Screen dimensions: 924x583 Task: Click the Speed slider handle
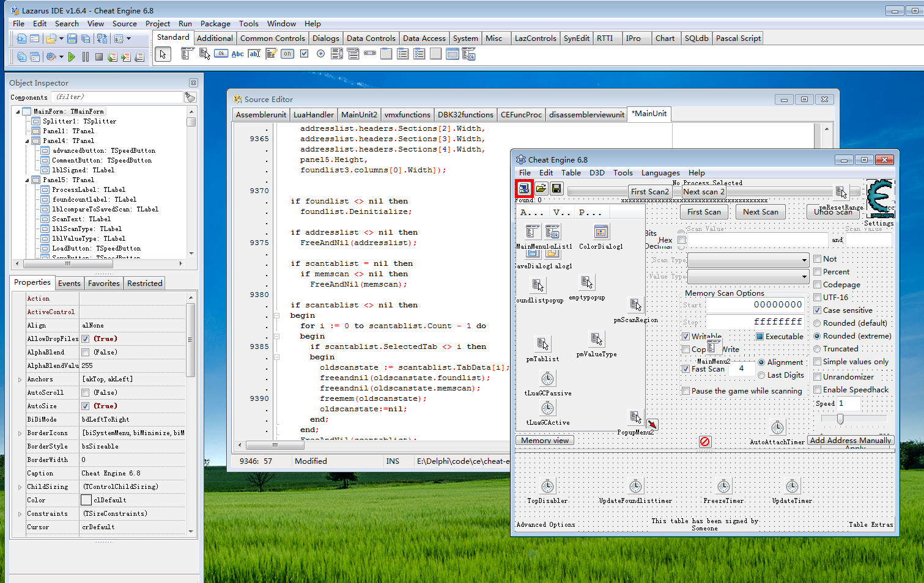click(x=840, y=419)
